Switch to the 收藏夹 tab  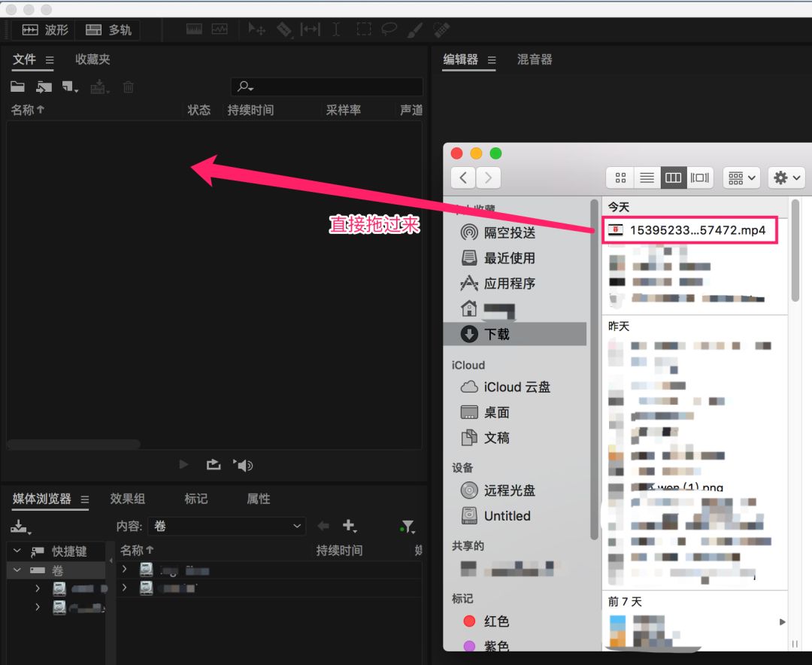[x=92, y=59]
